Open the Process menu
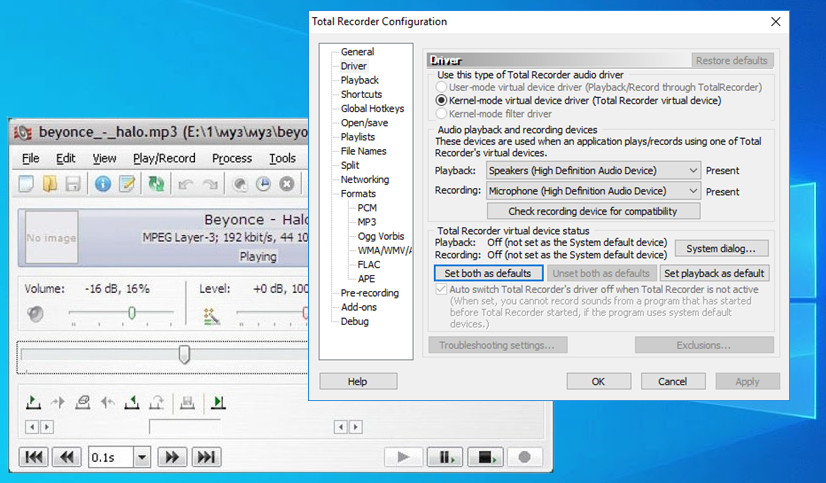 (232, 158)
